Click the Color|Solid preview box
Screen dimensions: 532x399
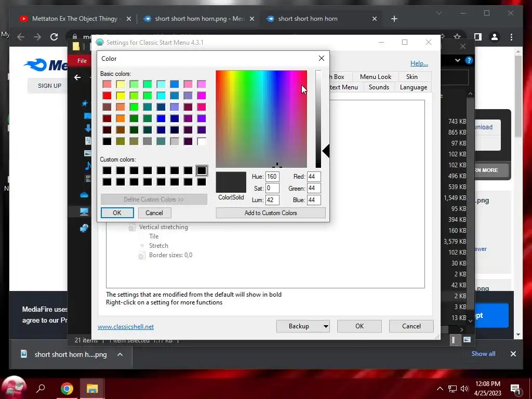(231, 182)
